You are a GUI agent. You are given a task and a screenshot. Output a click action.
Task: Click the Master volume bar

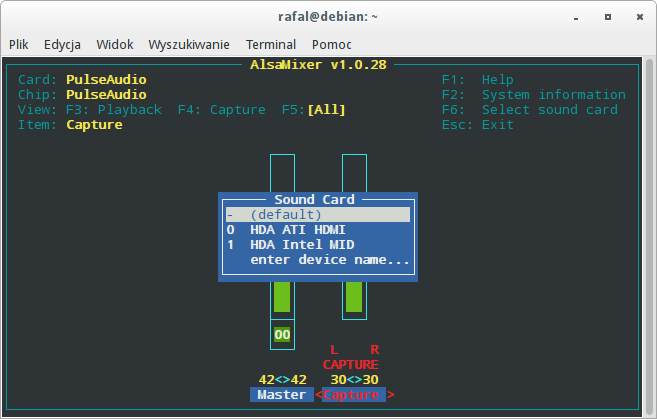point(282,296)
